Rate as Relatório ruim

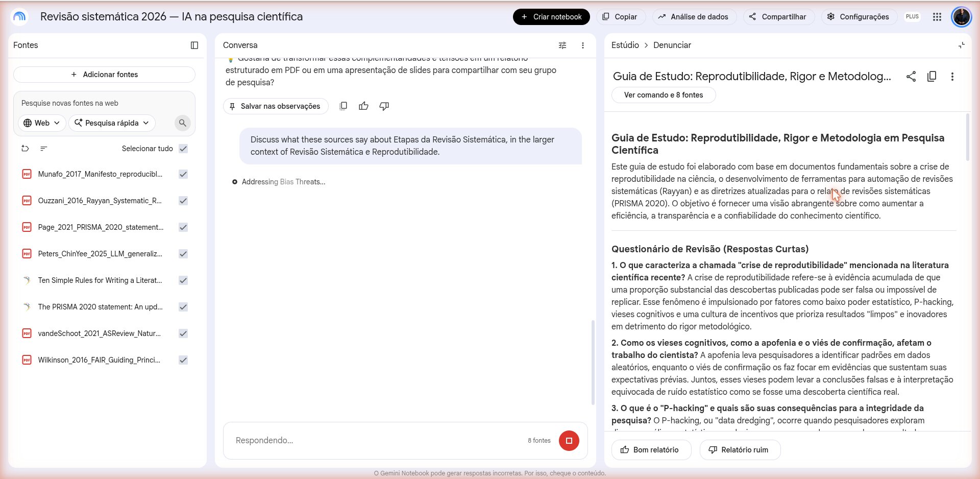(740, 450)
